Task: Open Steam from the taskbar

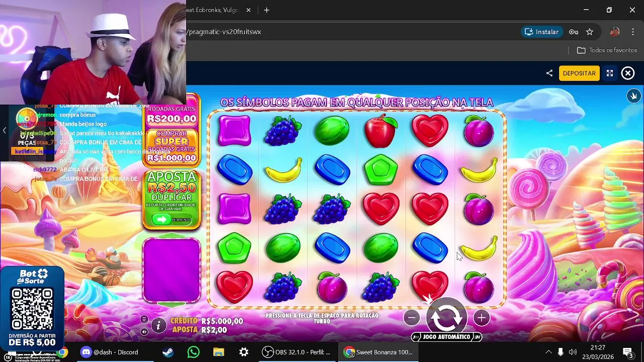Action: coord(168,352)
